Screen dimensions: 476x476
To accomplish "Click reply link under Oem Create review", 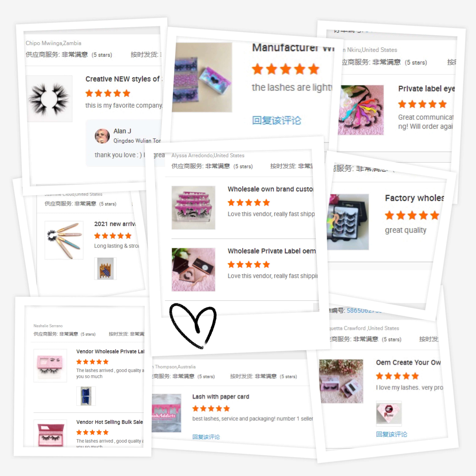I will 391,434.
